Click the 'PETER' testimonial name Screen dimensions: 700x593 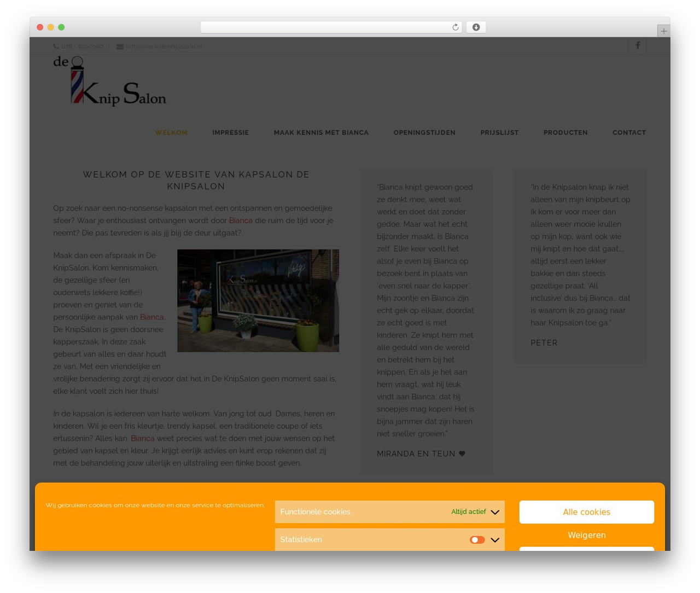point(544,343)
